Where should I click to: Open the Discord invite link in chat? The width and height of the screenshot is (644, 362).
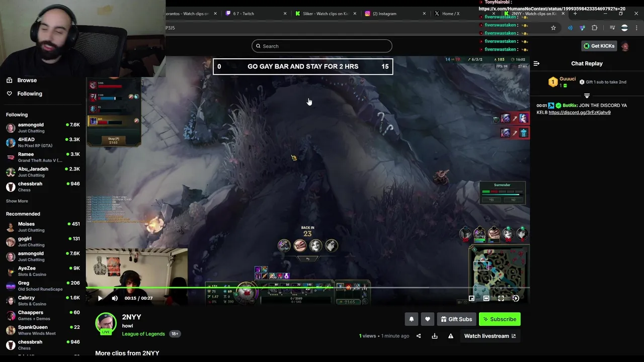(x=580, y=113)
